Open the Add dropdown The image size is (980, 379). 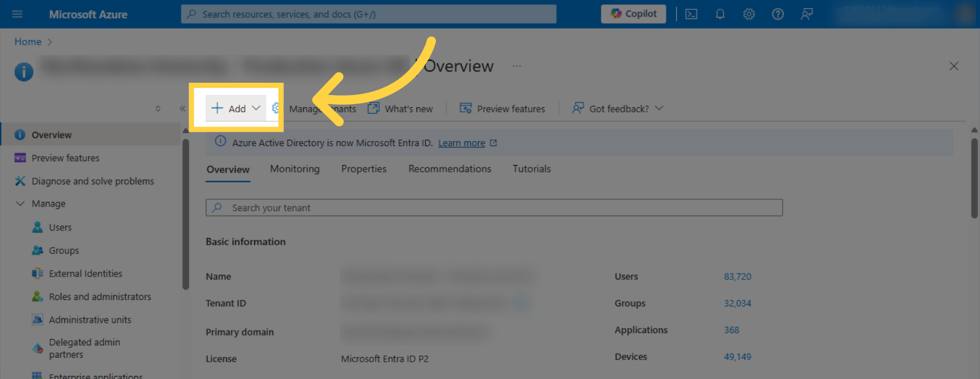(x=236, y=109)
